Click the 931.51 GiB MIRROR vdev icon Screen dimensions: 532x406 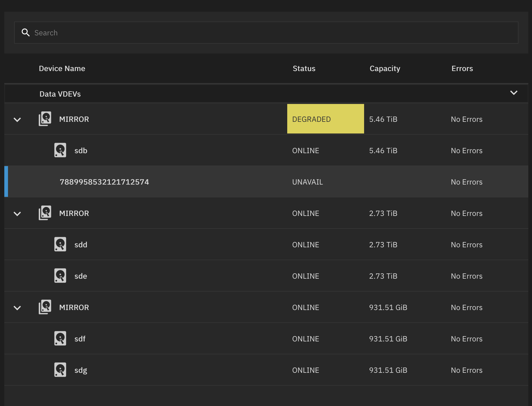(x=45, y=307)
